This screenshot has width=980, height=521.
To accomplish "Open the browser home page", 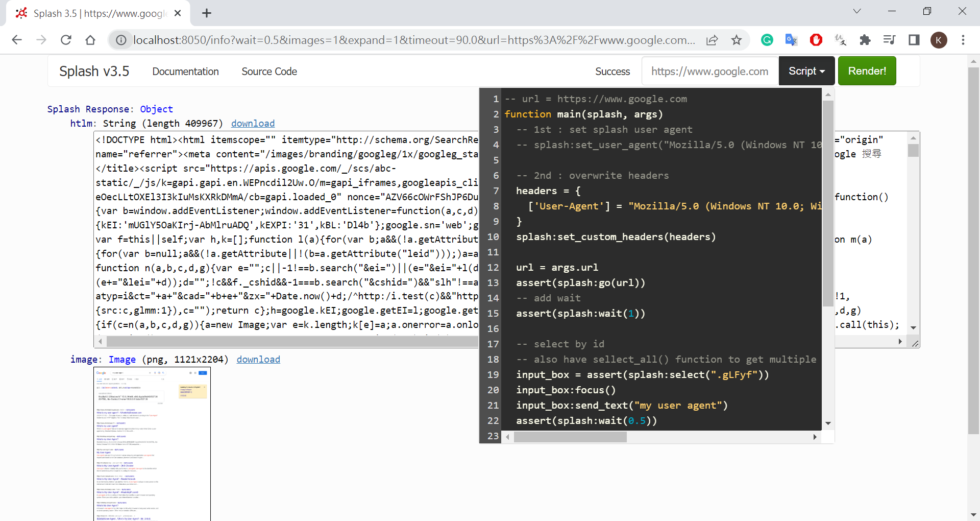I will click(90, 40).
